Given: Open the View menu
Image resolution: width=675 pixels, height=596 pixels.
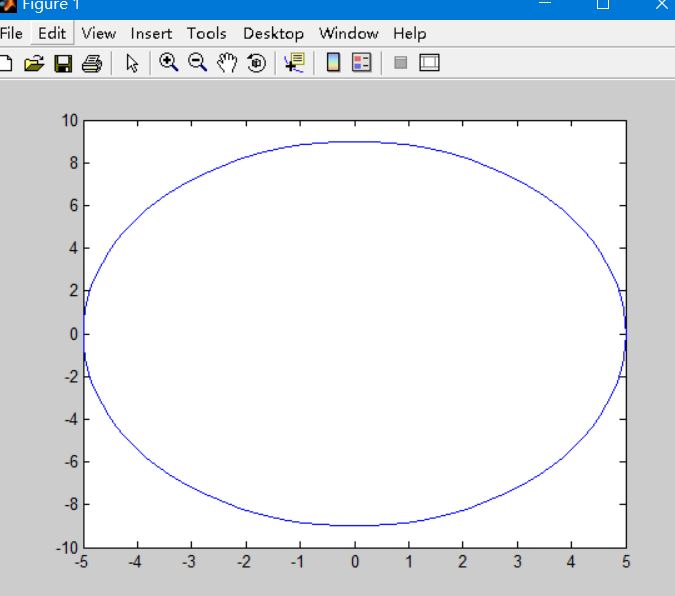Looking at the screenshot, I should pos(99,34).
